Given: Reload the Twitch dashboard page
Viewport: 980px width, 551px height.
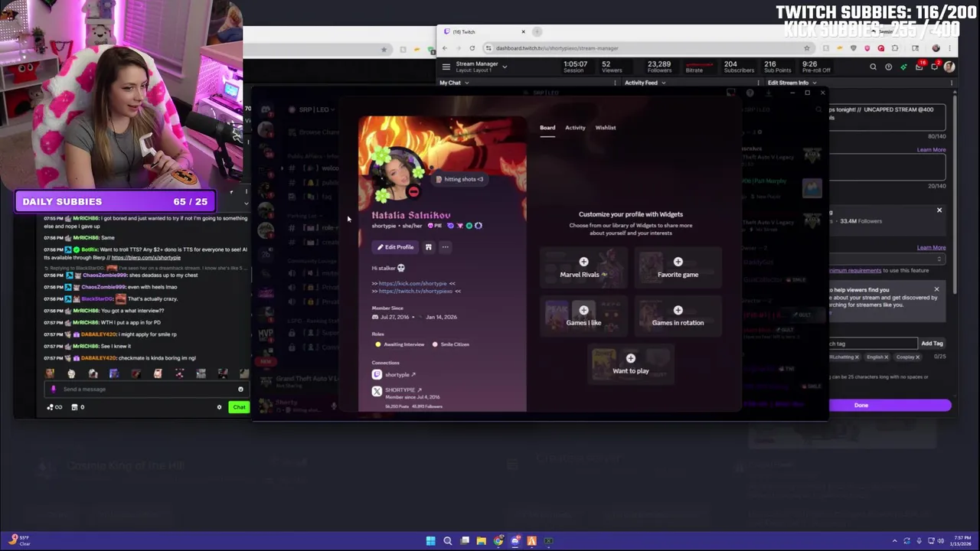Looking at the screenshot, I should pos(472,48).
